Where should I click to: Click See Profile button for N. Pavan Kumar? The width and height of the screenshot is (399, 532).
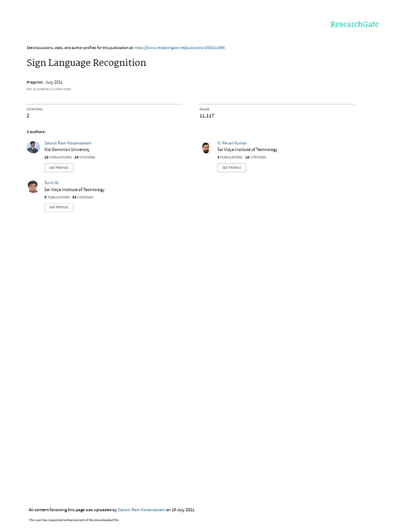click(232, 168)
